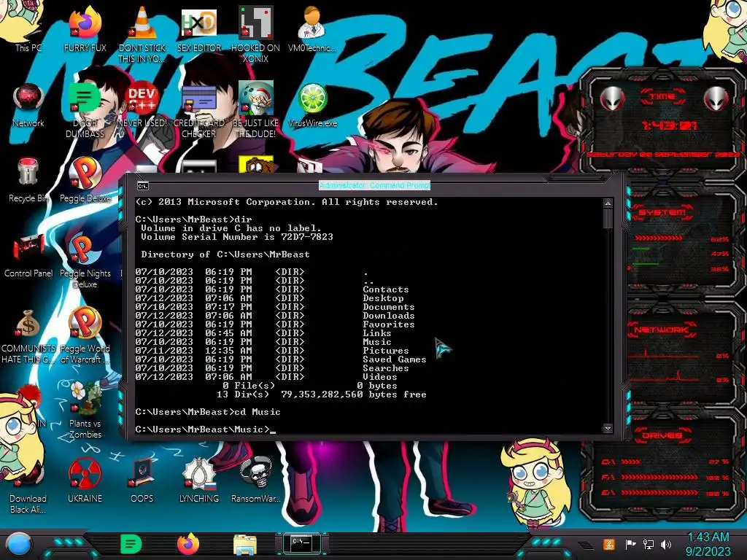This screenshot has height=560, width=747.
Task: Open the Download Black Ali desktop icon
Action: point(28,486)
